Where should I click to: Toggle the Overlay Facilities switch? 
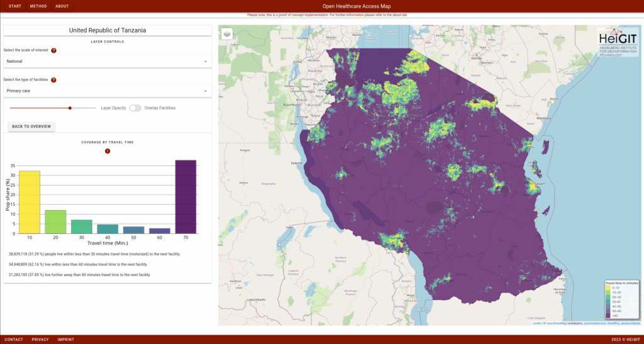pyautogui.click(x=135, y=108)
